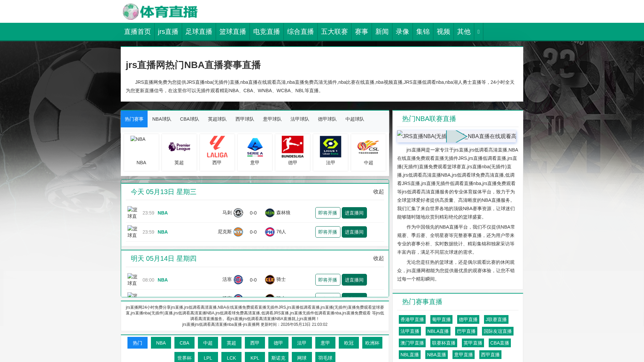Open the play arrow banner image in sidebar
Viewport: 644px width, 362px height.
click(x=457, y=136)
